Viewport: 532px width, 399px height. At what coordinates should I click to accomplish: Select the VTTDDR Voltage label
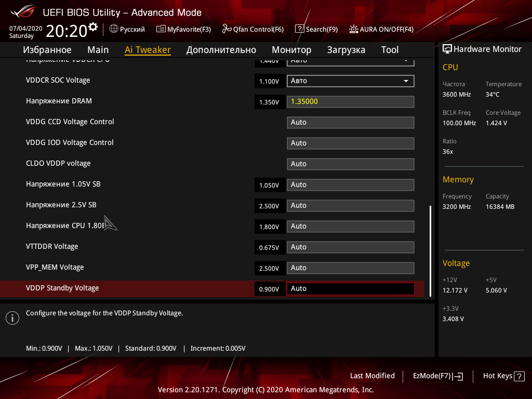coord(52,246)
